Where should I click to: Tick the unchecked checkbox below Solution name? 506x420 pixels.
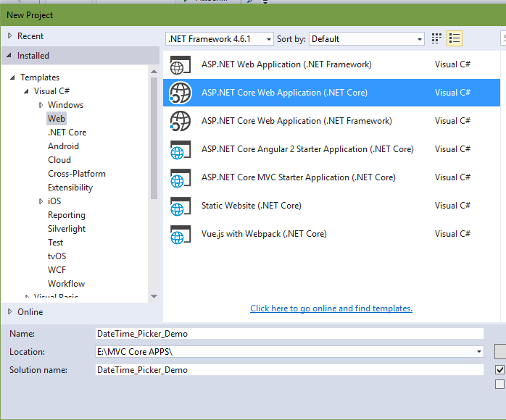tap(499, 384)
